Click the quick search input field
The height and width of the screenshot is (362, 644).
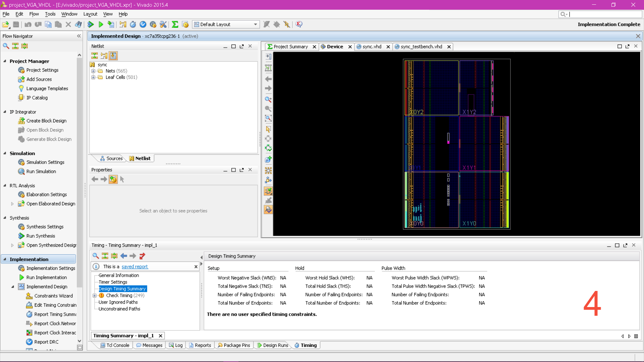(604, 14)
